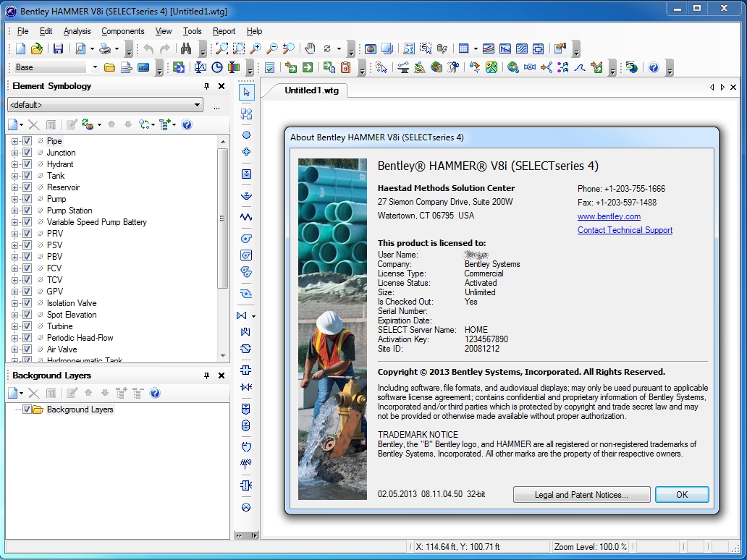Select the Variable Speed Pump Battery row

pyautogui.click(x=97, y=222)
